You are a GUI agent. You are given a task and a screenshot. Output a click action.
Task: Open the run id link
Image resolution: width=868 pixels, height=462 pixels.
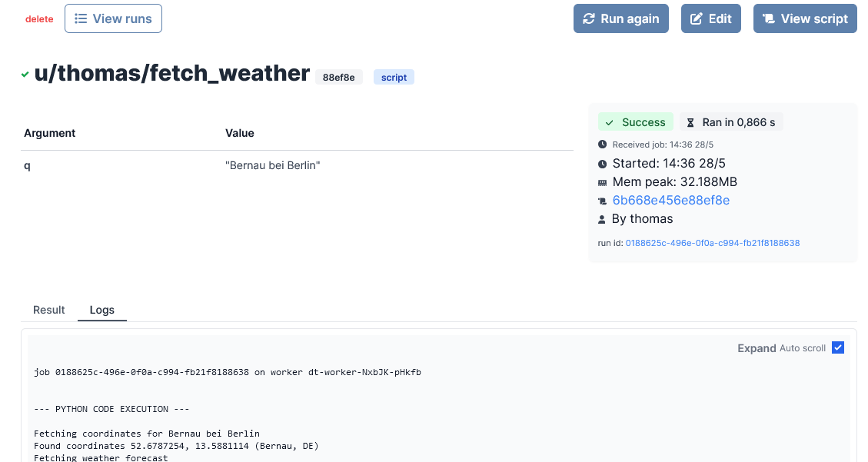tap(712, 243)
